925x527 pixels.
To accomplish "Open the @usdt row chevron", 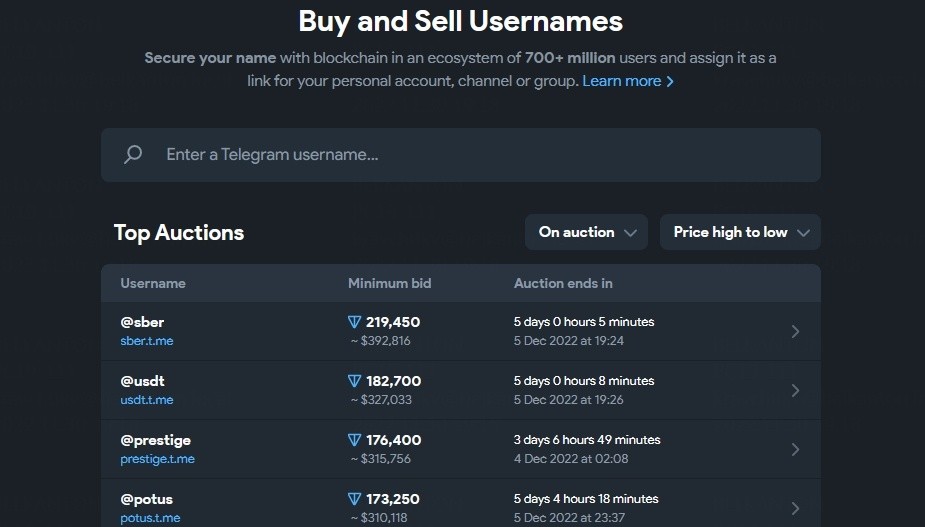I will pos(795,390).
